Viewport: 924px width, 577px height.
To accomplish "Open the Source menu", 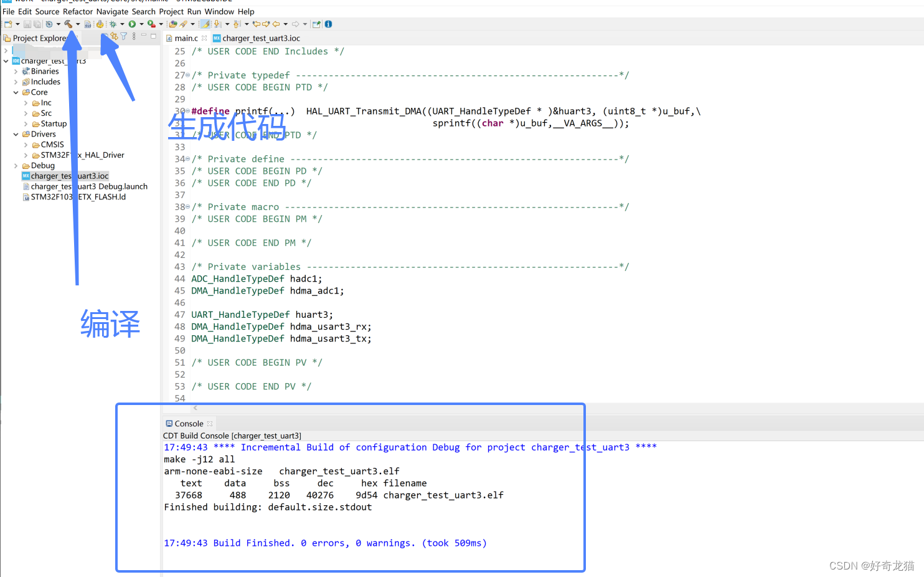I will (47, 11).
